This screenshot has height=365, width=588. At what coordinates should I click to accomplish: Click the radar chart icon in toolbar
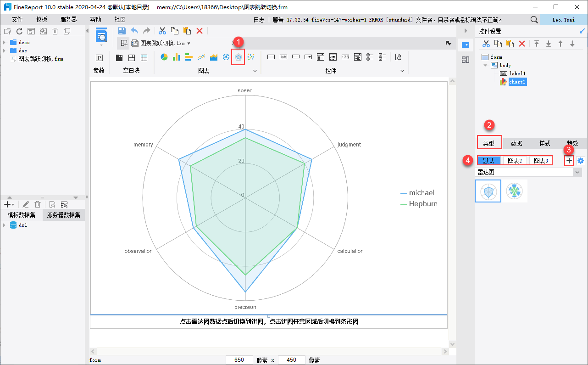point(238,57)
